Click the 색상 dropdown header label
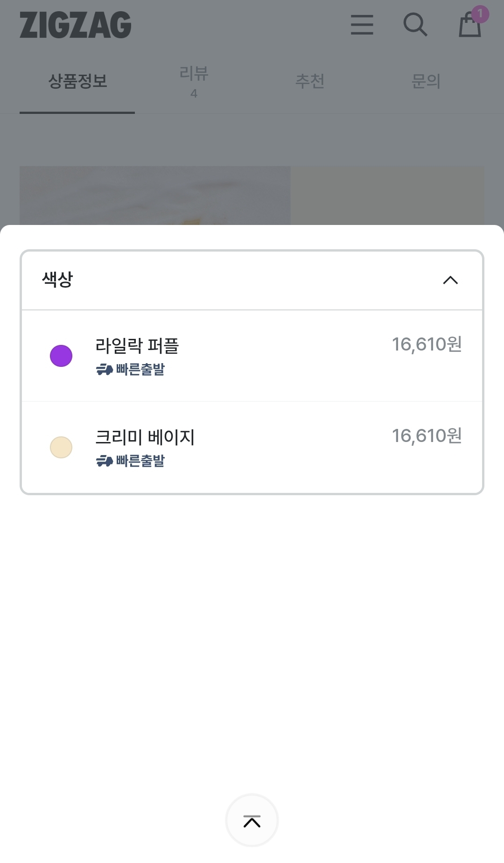504x863 pixels. click(x=58, y=280)
